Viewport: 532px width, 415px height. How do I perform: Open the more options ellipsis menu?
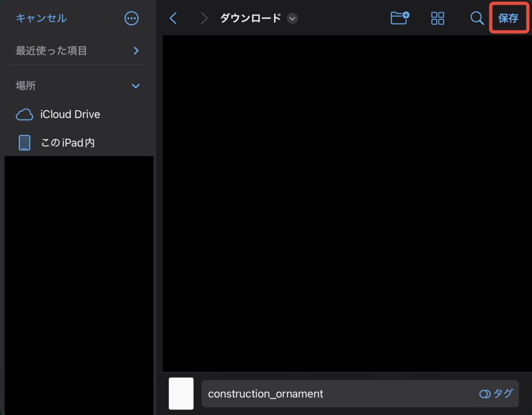132,18
